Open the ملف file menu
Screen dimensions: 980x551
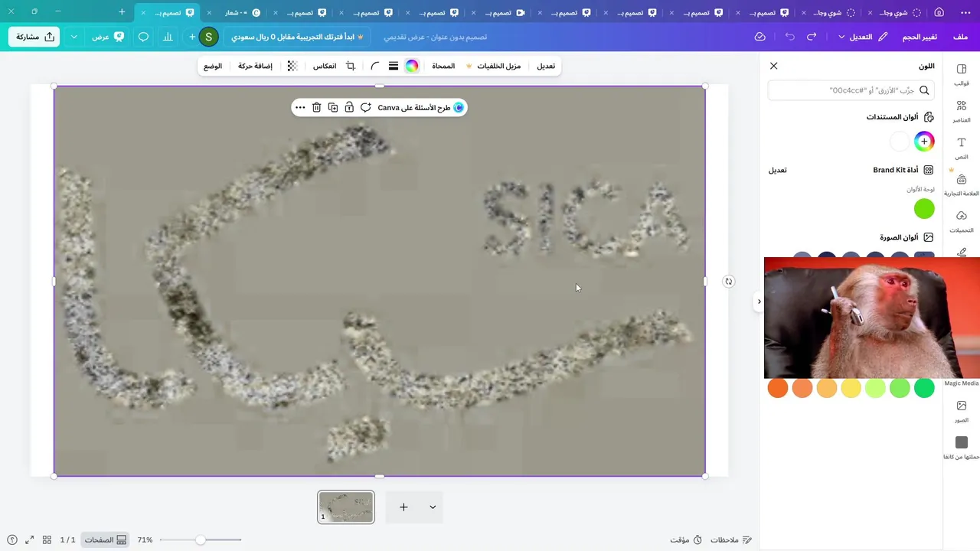coord(960,37)
